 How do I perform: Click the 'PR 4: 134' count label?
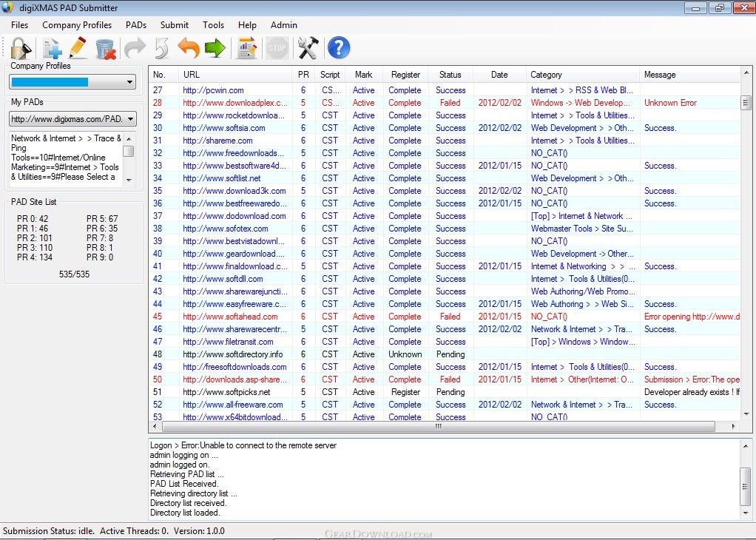pyautogui.click(x=35, y=257)
